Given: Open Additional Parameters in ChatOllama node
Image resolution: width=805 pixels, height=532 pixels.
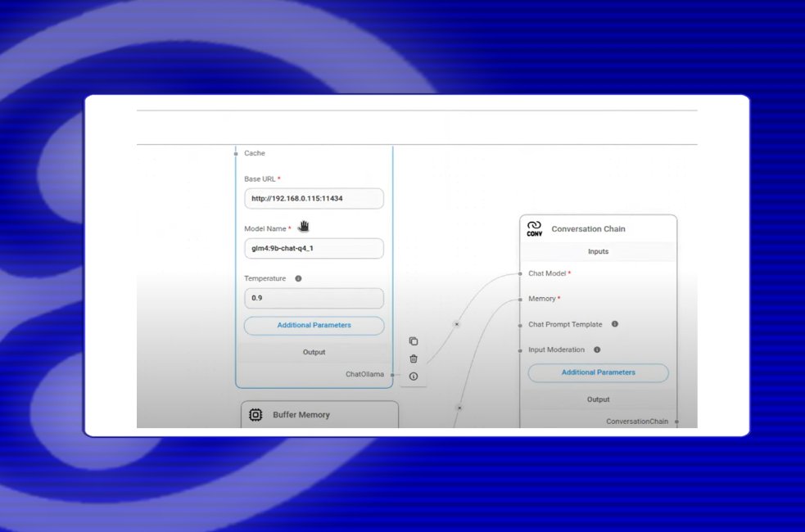Looking at the screenshot, I should pyautogui.click(x=314, y=325).
